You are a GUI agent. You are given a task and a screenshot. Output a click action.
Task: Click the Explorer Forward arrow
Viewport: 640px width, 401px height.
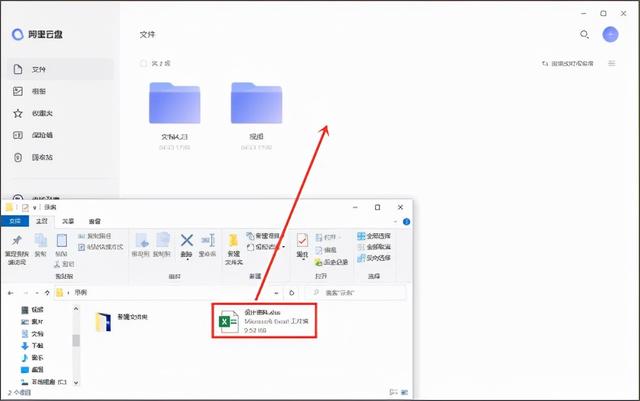[26, 293]
